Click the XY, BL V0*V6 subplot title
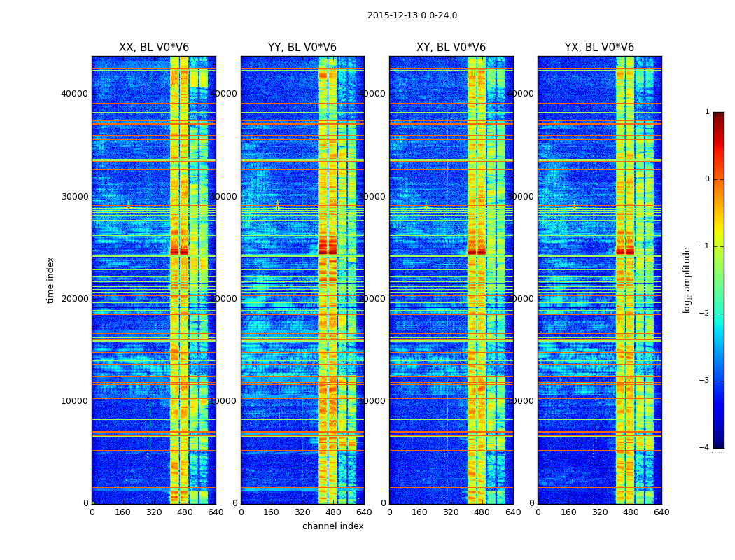 point(451,48)
